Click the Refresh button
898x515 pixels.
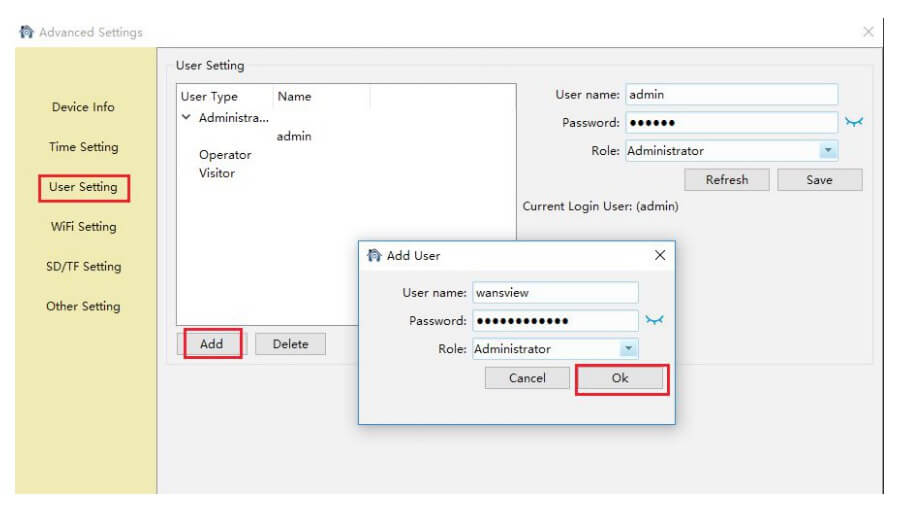click(x=727, y=180)
